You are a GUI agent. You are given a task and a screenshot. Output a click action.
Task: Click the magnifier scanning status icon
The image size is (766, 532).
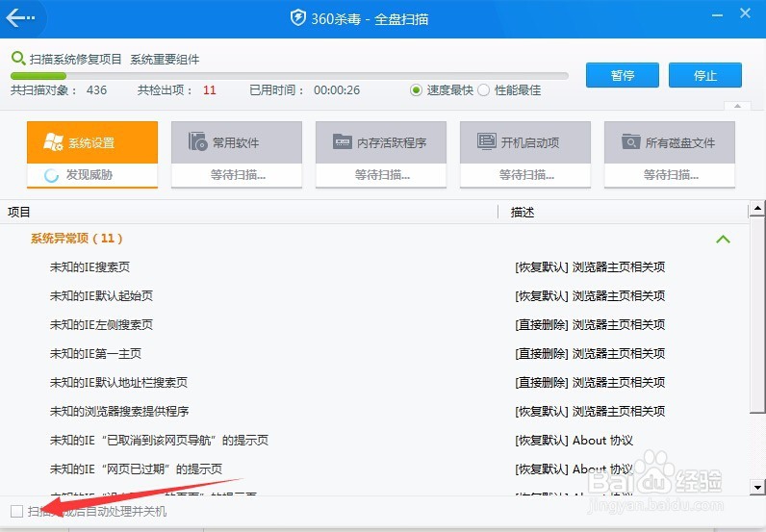point(18,59)
